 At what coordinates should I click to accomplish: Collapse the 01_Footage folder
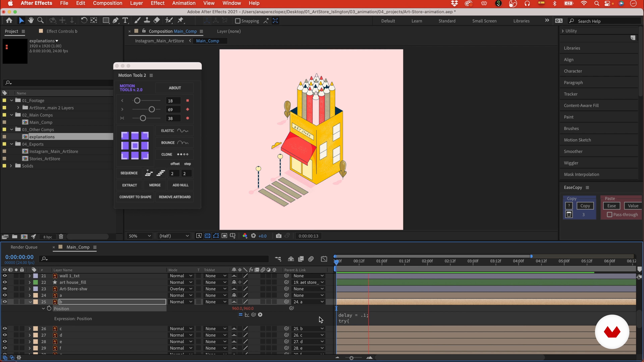tap(12, 100)
